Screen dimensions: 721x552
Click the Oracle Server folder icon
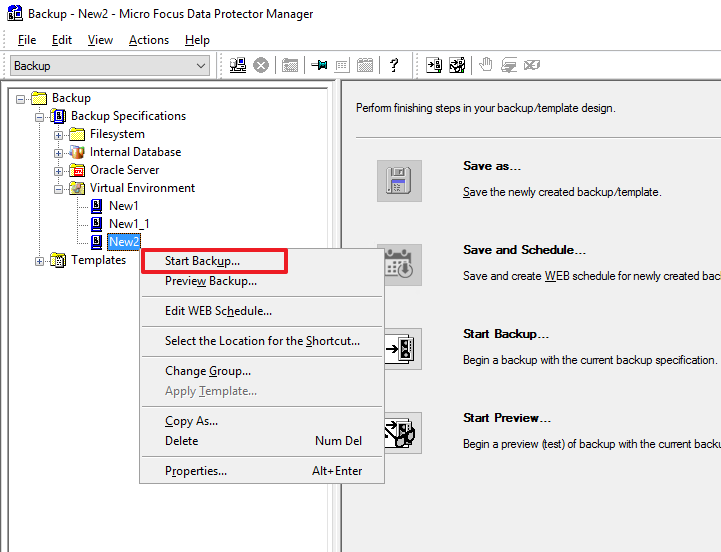pos(77,170)
